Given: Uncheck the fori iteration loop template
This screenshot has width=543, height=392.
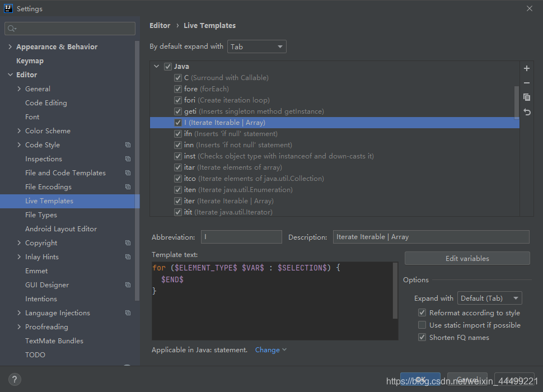Looking at the screenshot, I should click(x=178, y=100).
